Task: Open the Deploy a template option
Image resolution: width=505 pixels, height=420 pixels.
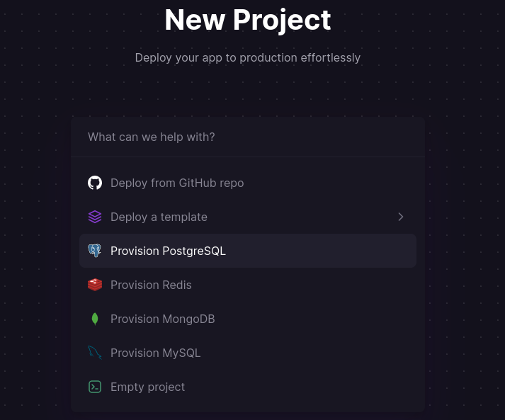Action: click(159, 217)
